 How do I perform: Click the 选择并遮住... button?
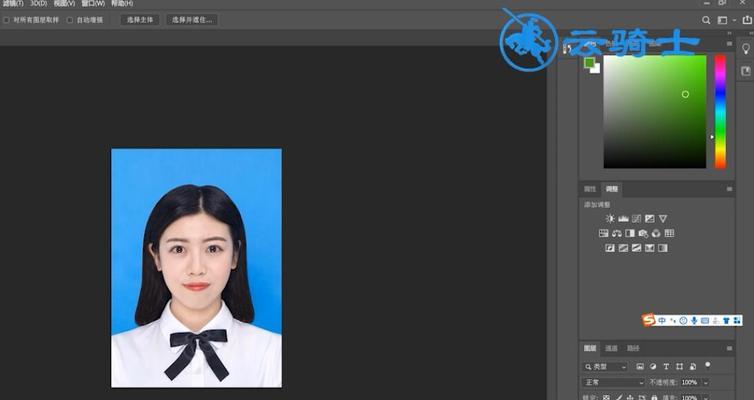pos(192,20)
